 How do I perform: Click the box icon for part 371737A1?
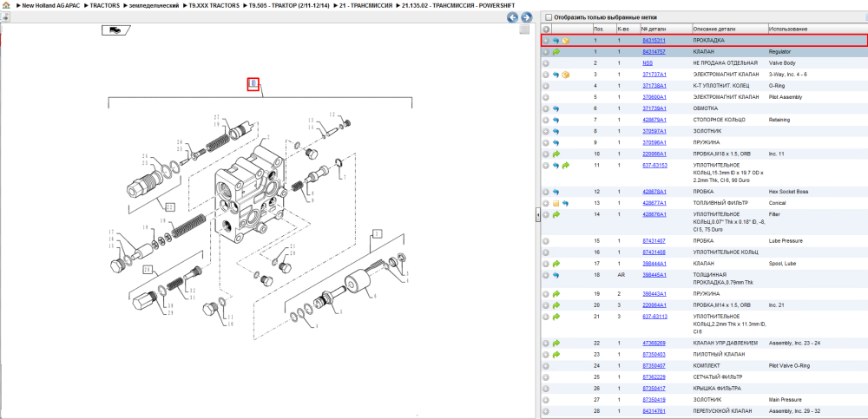pyautogui.click(x=566, y=74)
